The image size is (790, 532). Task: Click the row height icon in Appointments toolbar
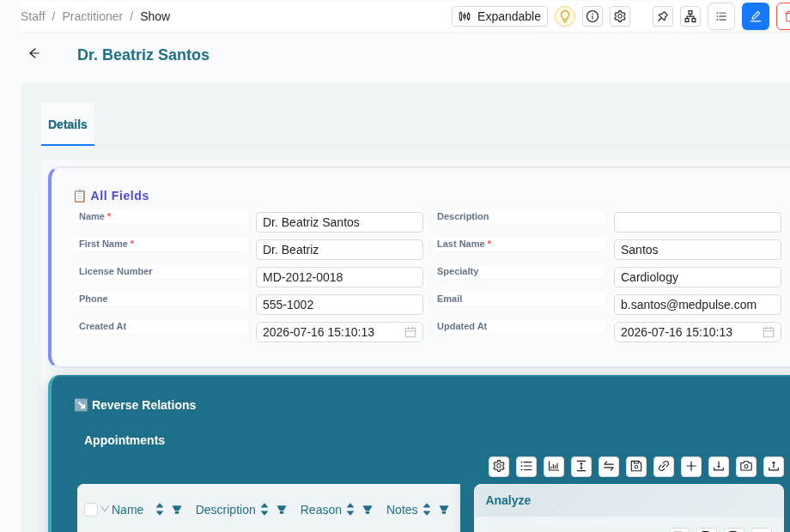(581, 466)
